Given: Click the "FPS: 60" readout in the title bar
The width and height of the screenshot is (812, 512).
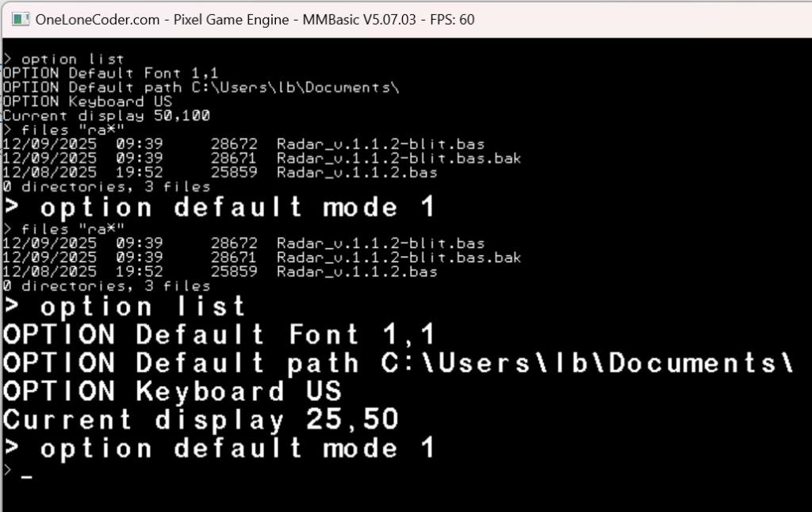Looking at the screenshot, I should click(452, 19).
